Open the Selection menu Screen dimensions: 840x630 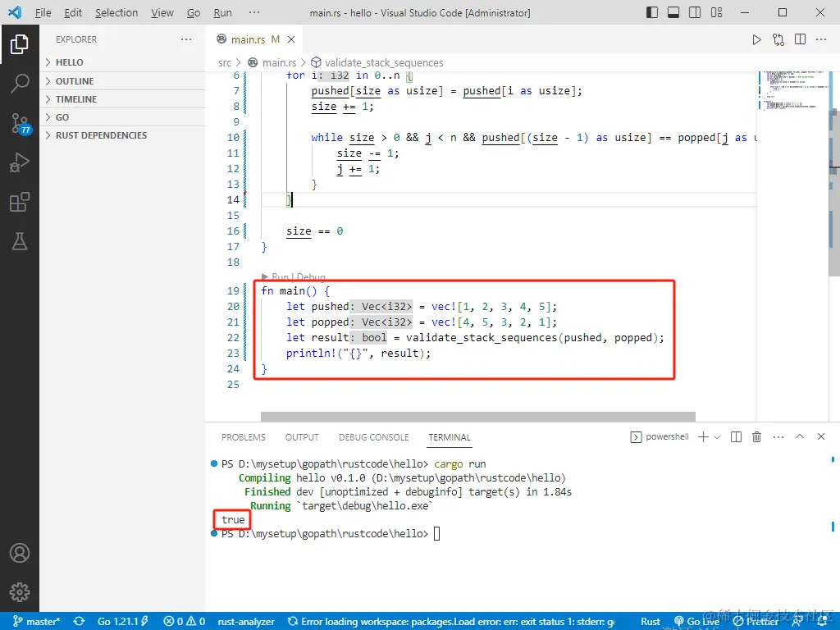pos(116,12)
